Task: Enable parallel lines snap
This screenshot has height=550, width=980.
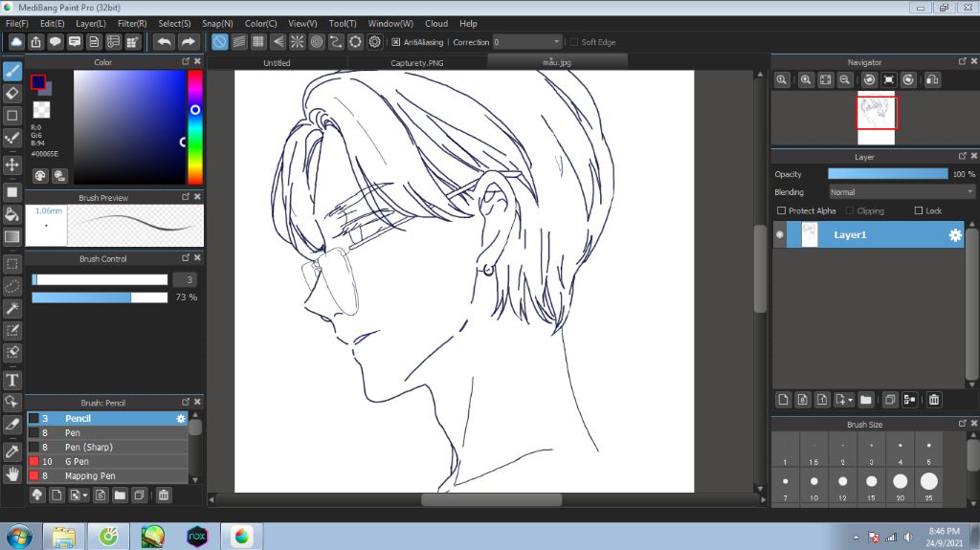Action: click(238, 42)
